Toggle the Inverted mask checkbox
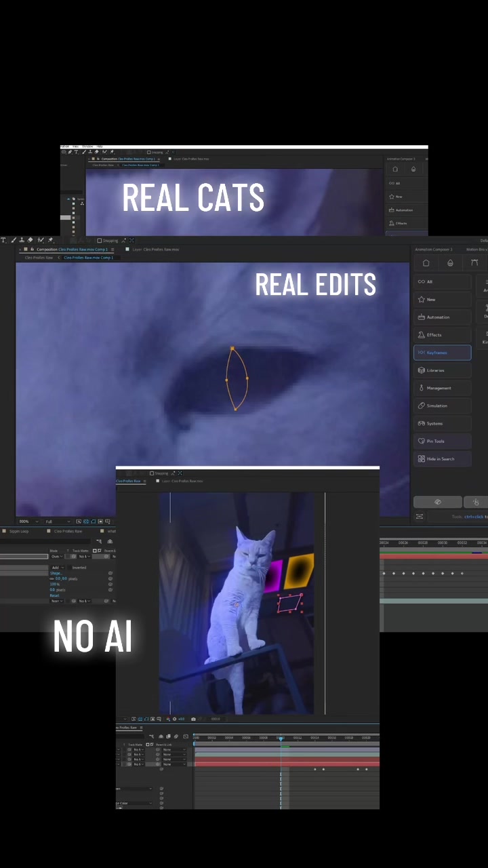 [x=69, y=568]
